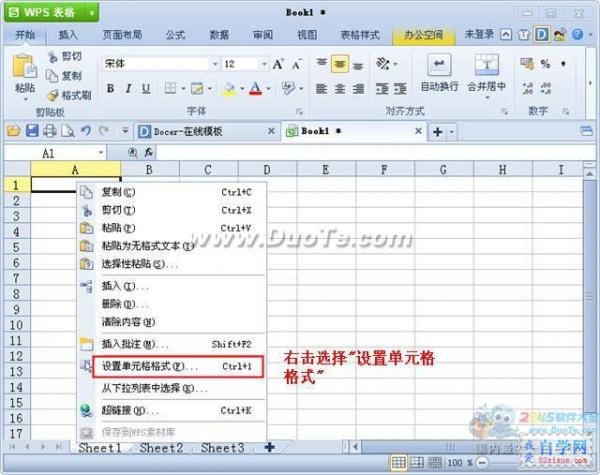
Task: Click the cell borders icon
Action: click(x=170, y=88)
